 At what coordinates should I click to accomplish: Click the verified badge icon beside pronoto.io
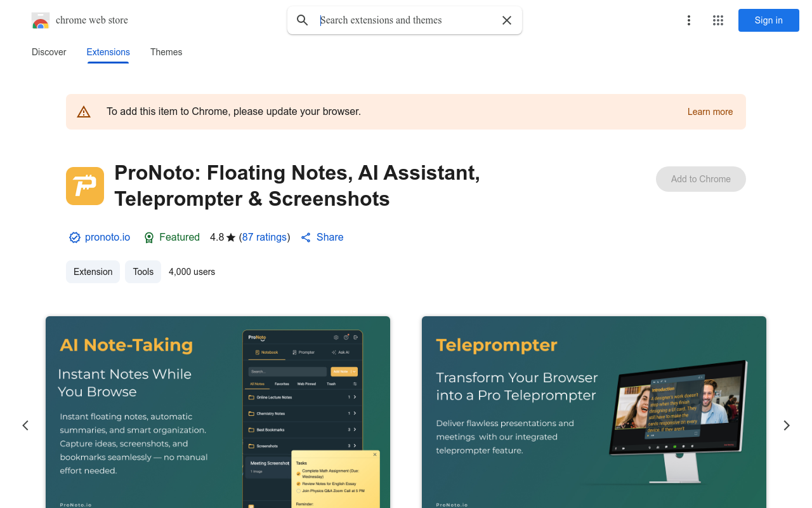pyautogui.click(x=75, y=237)
